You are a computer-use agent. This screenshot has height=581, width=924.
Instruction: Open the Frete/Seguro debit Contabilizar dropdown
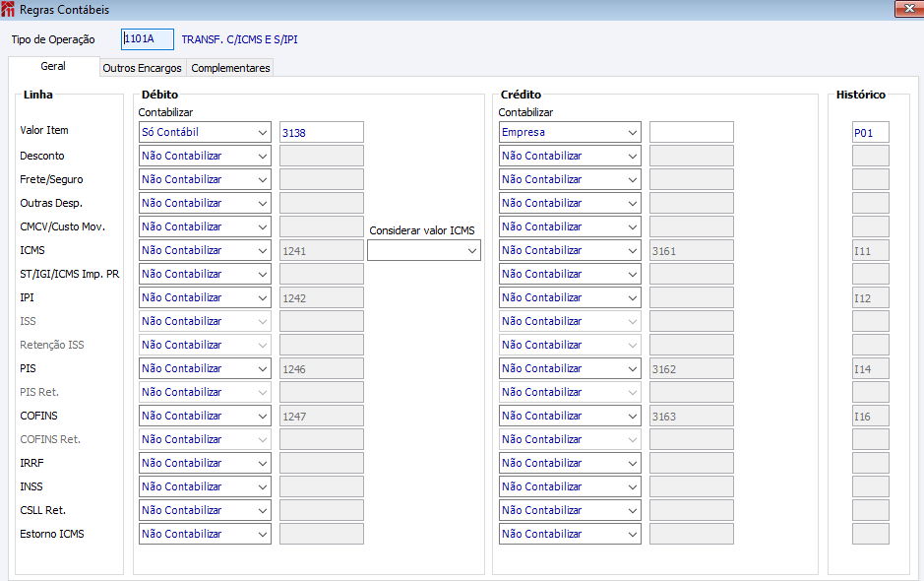click(205, 179)
